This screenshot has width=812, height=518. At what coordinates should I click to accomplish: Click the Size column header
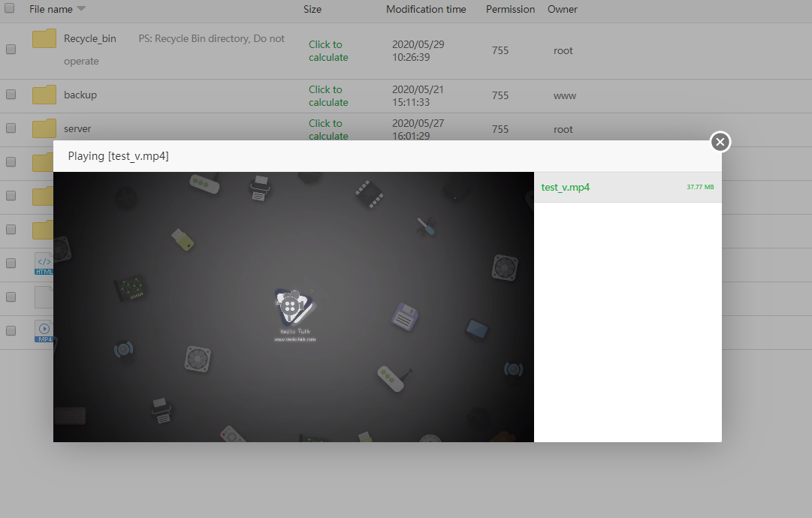pos(312,9)
